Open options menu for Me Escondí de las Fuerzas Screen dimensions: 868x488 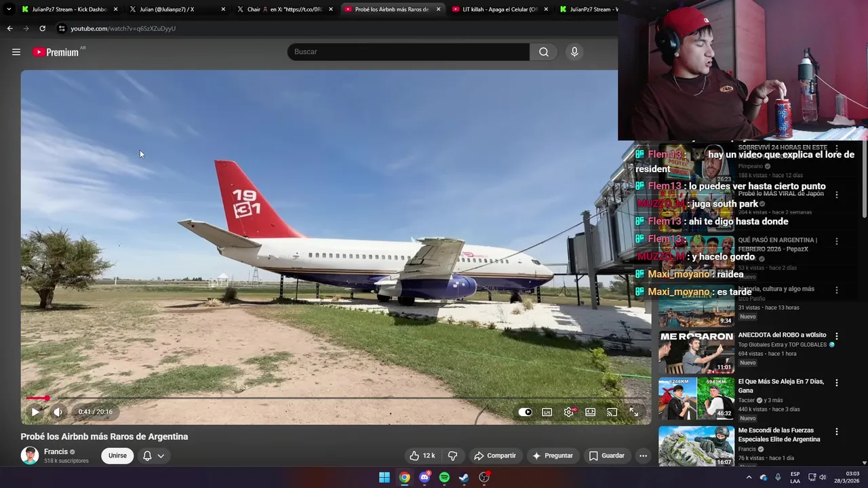pyautogui.click(x=836, y=432)
